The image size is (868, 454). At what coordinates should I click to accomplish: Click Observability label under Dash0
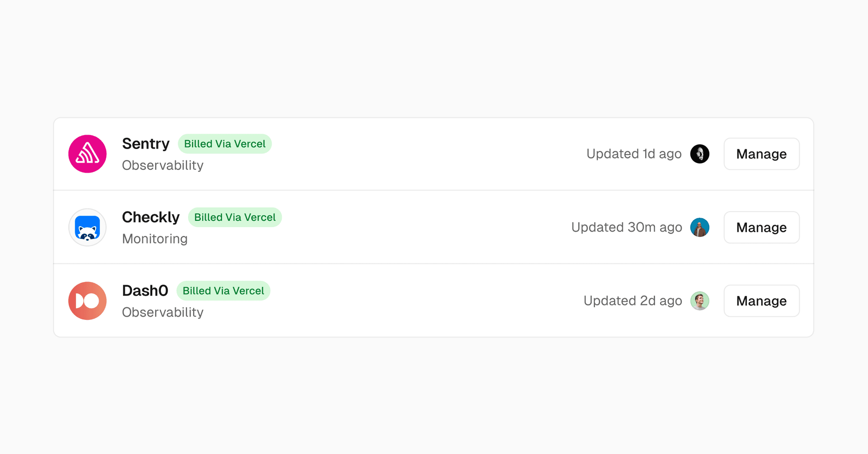pyautogui.click(x=163, y=312)
